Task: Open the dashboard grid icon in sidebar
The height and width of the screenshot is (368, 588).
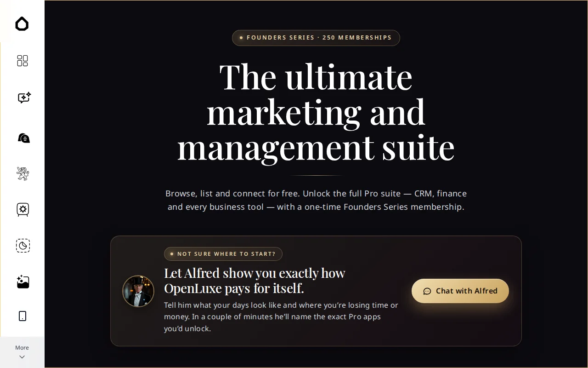Action: pos(23,61)
